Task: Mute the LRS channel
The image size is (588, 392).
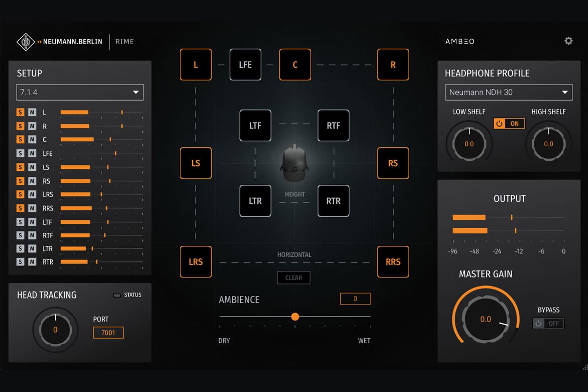Action: click(x=32, y=194)
